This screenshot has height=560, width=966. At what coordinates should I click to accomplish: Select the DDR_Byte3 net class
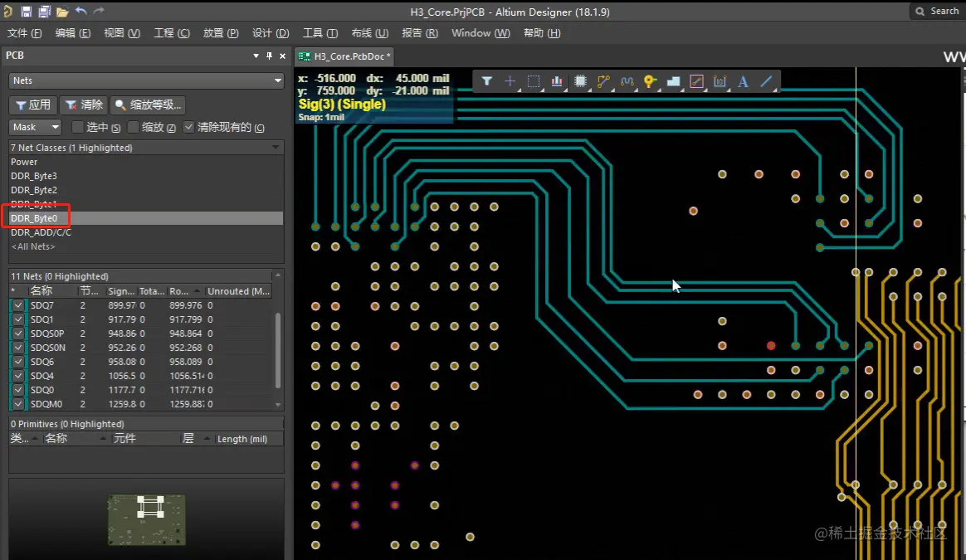34,176
